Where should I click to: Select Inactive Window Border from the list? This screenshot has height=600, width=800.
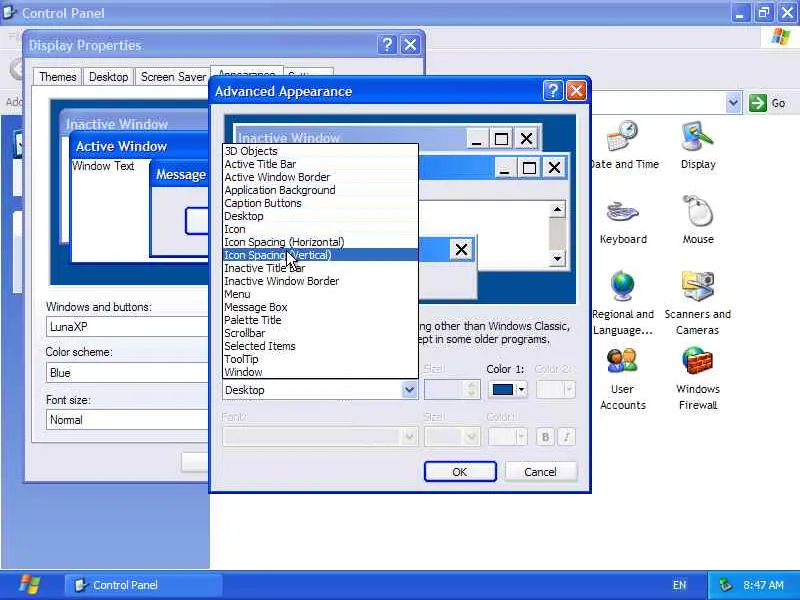pyautogui.click(x=320, y=281)
